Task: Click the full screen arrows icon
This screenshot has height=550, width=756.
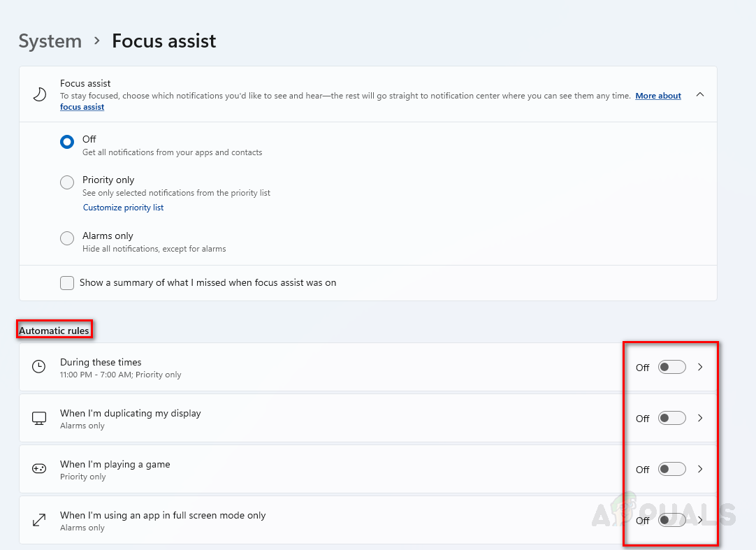Action: 39,520
